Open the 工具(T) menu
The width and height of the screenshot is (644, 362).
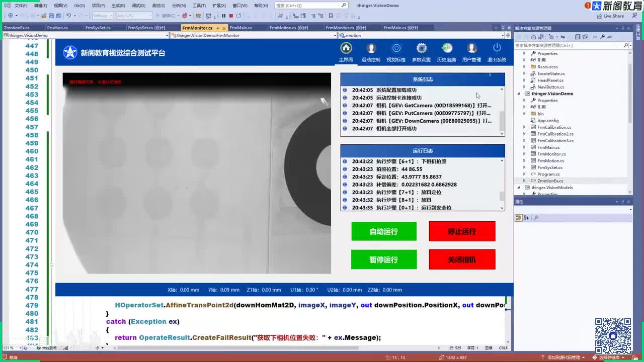199,6
